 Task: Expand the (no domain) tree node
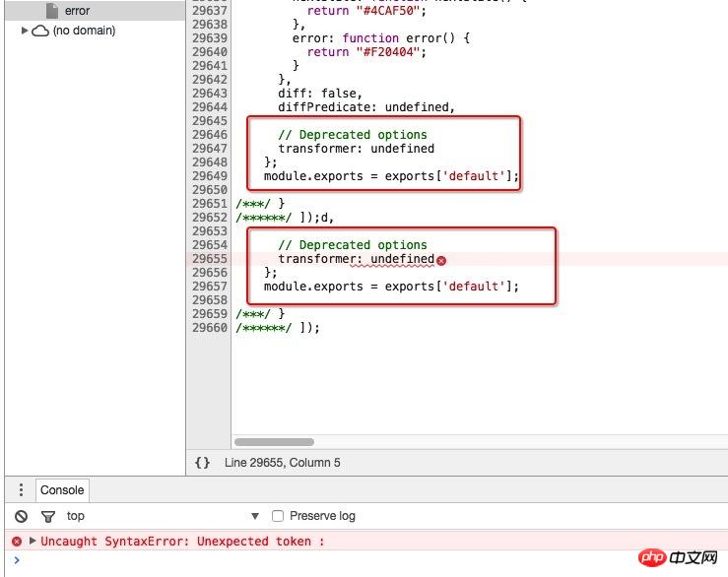click(x=25, y=31)
